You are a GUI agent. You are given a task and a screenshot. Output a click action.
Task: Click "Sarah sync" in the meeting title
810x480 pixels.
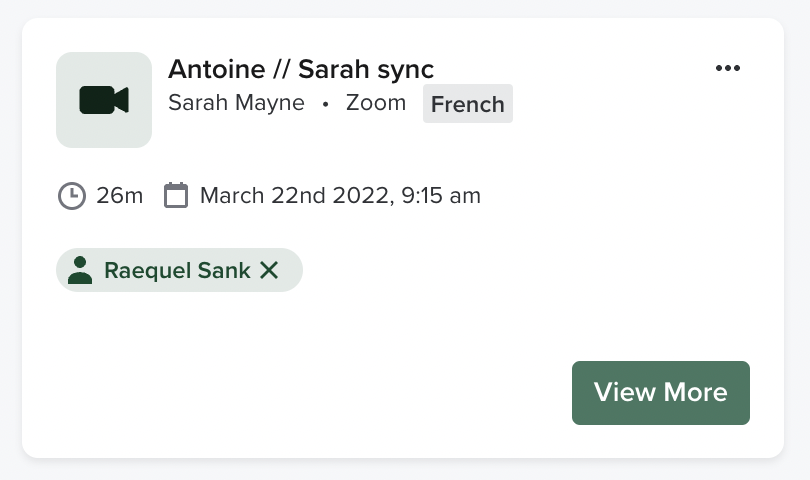pyautogui.click(x=366, y=69)
